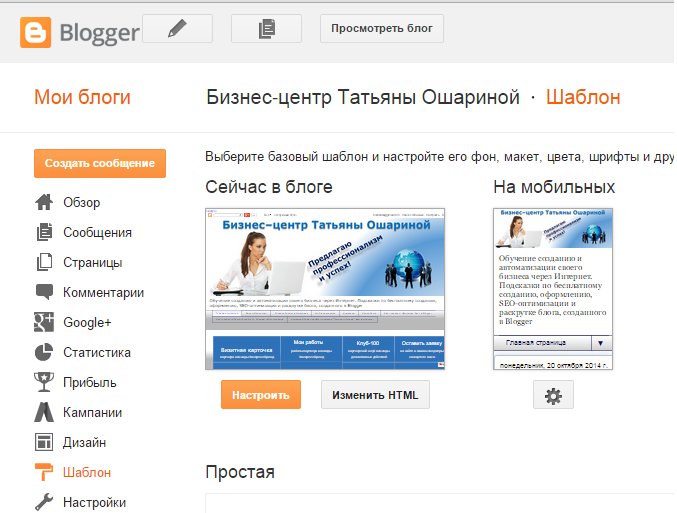Click the Создать сообщение button
The height and width of the screenshot is (513, 677).
[x=100, y=163]
